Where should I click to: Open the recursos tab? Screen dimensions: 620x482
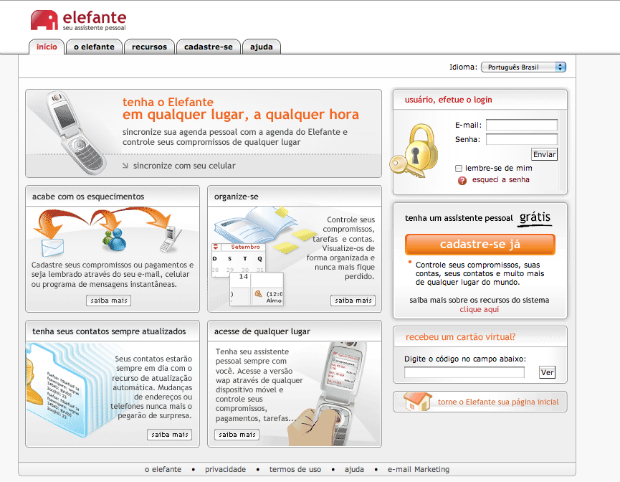pos(149,47)
